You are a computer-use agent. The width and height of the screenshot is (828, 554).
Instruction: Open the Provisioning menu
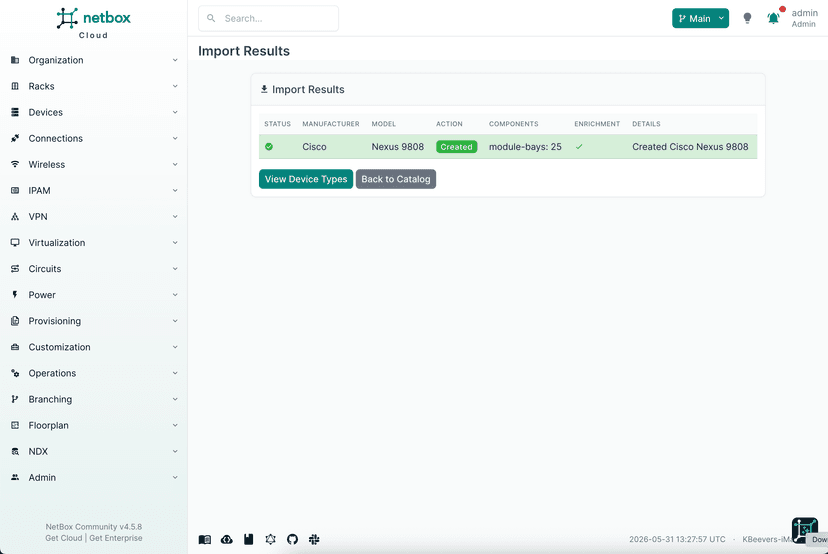coord(93,321)
